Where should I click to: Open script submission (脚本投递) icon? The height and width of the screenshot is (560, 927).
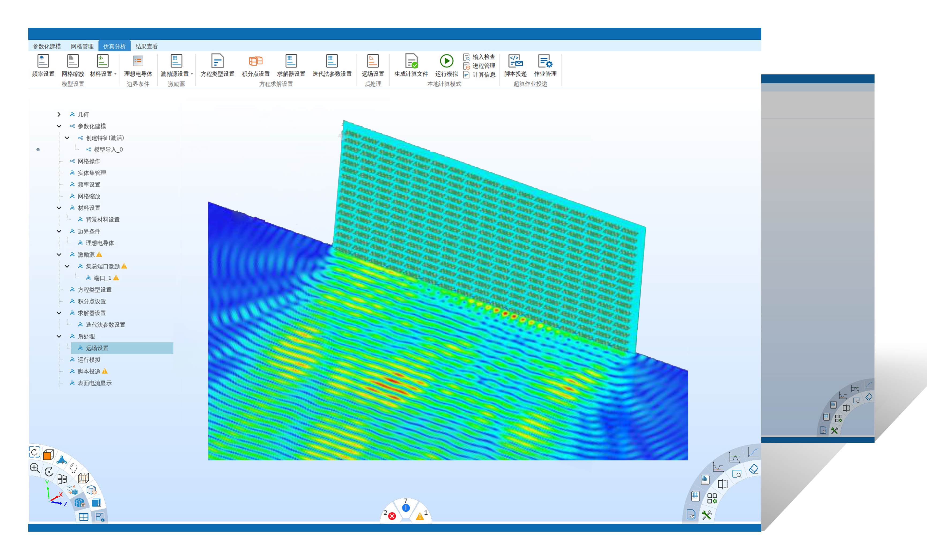(x=515, y=61)
